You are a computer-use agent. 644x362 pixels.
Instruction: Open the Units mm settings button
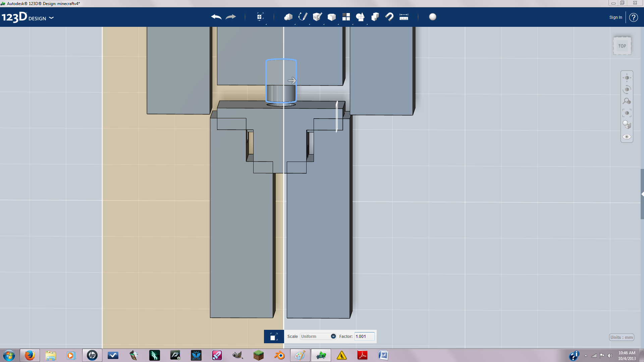click(622, 337)
